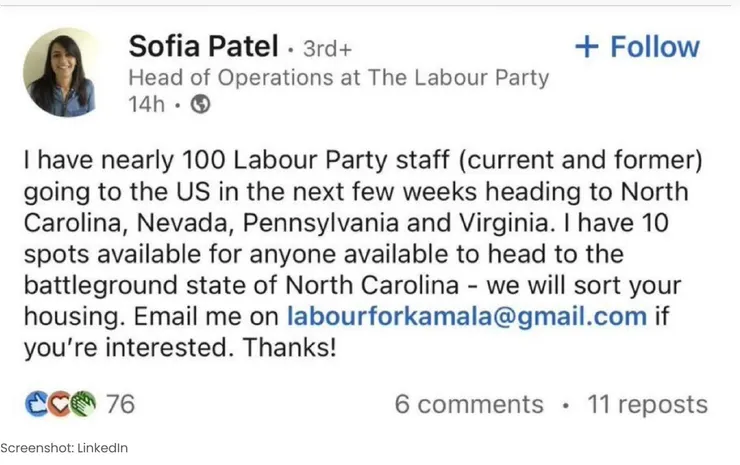Click the Screenshot: LinkedIn caption
This screenshot has height=465, width=740.
pos(64,448)
